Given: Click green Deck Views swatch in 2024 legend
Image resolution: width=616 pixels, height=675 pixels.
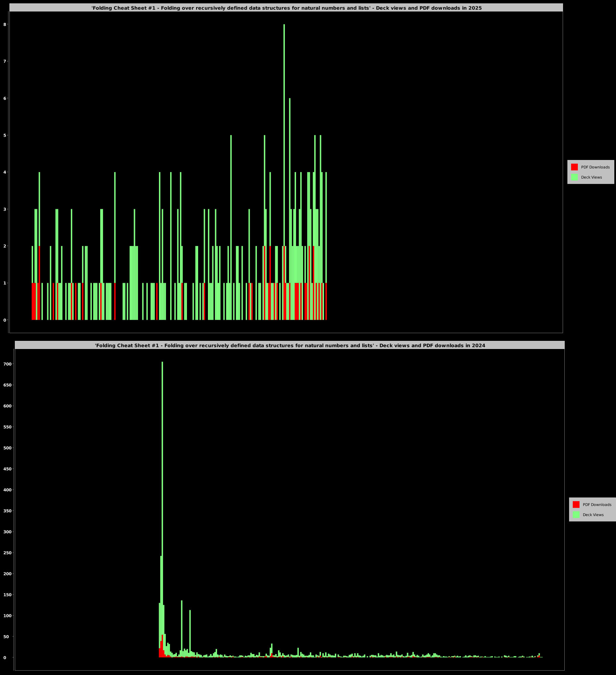Looking at the screenshot, I should pos(576,515).
